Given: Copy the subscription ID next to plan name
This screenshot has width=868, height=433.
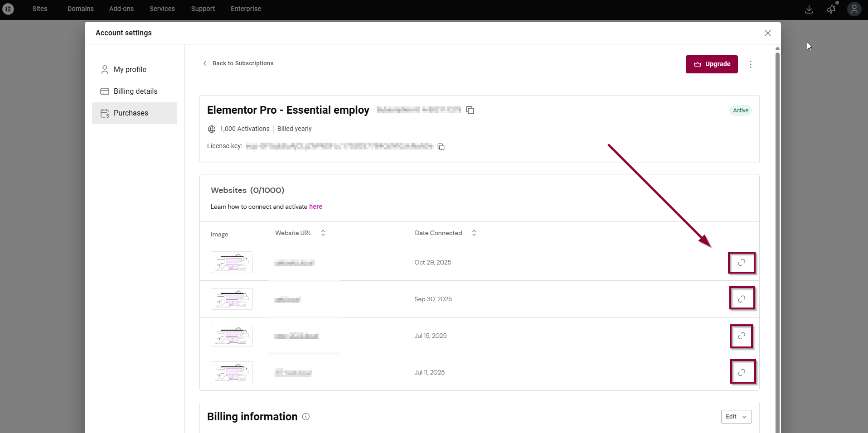Looking at the screenshot, I should [470, 110].
